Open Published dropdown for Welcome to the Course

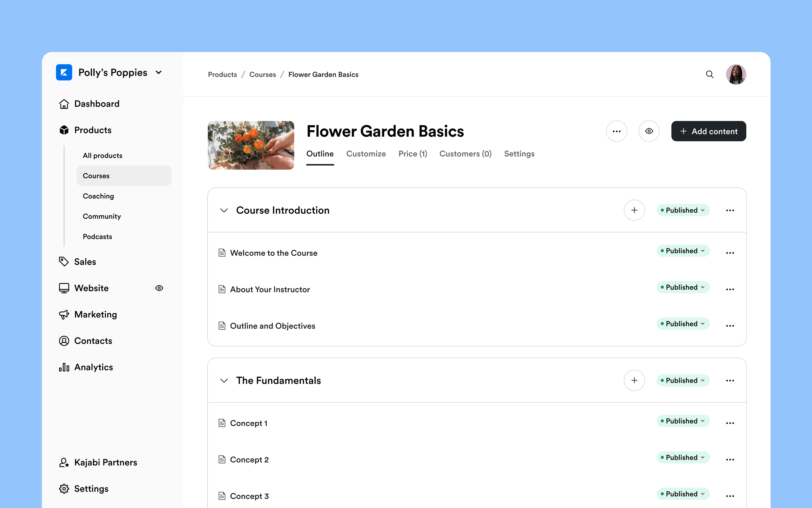(x=683, y=251)
